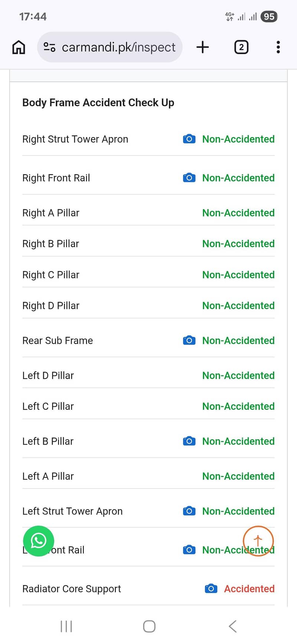View site info icon in address bar
The width and height of the screenshot is (297, 644).
49,47
